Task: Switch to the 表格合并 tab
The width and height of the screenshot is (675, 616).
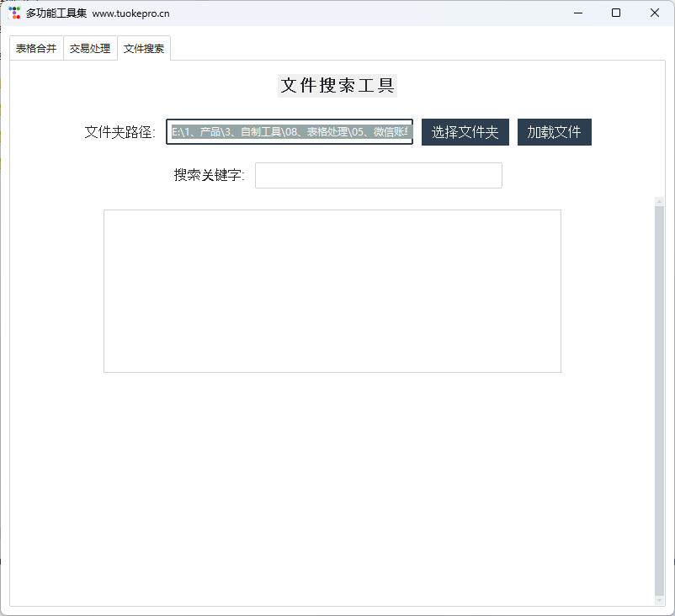Action: point(36,48)
